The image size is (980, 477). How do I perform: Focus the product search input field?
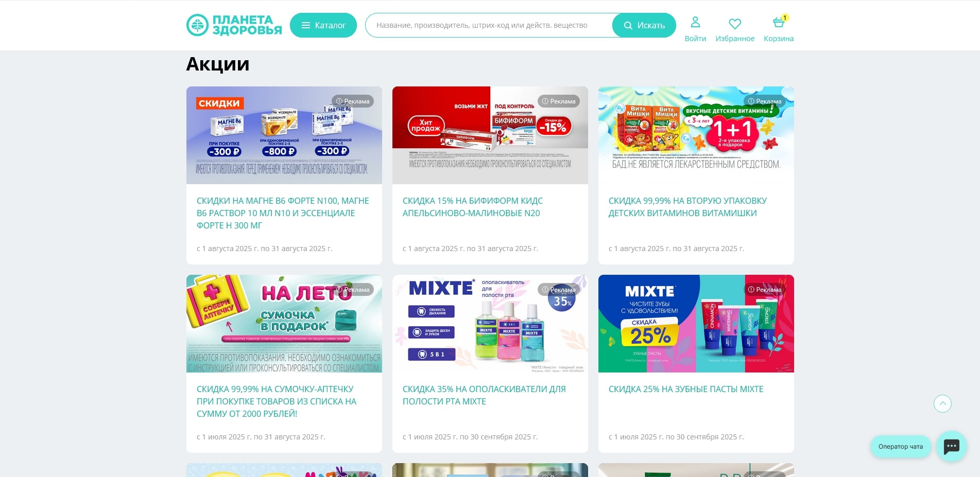488,25
